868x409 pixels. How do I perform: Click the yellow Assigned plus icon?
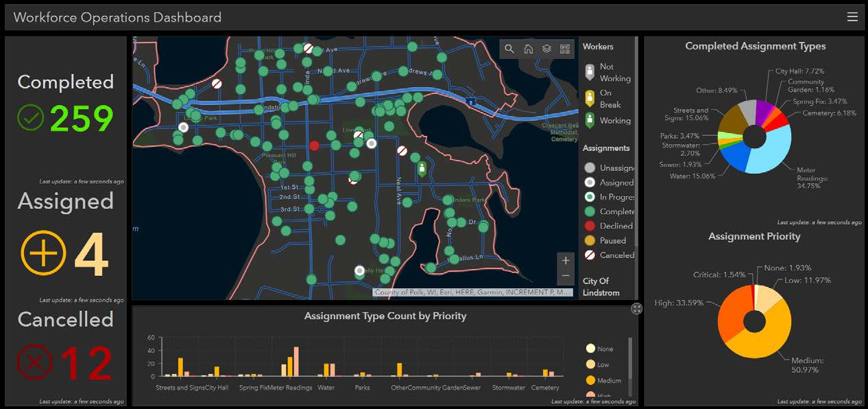[x=43, y=253]
